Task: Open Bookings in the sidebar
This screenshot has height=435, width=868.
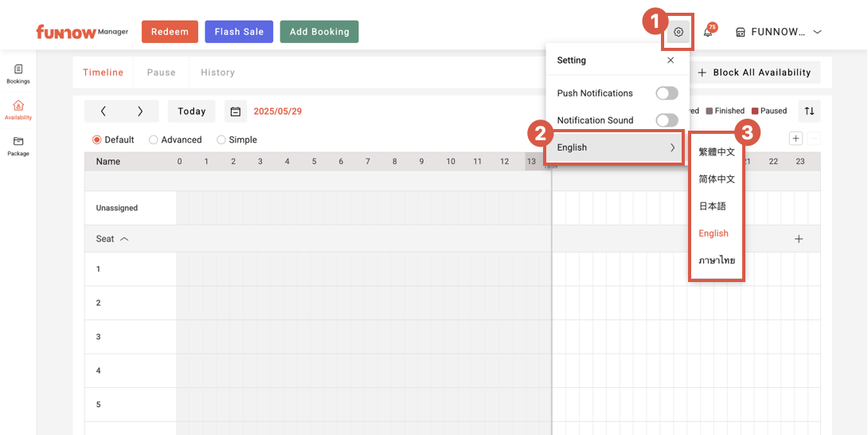Action: pyautogui.click(x=18, y=74)
